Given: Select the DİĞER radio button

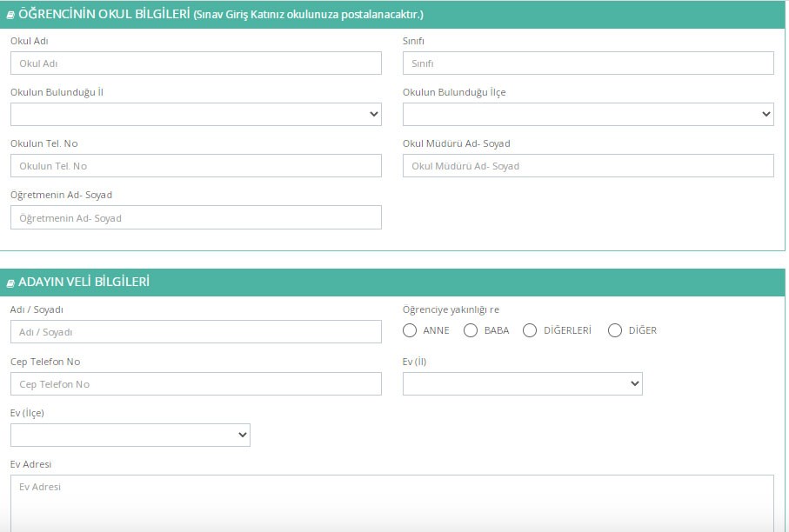Looking at the screenshot, I should point(615,330).
